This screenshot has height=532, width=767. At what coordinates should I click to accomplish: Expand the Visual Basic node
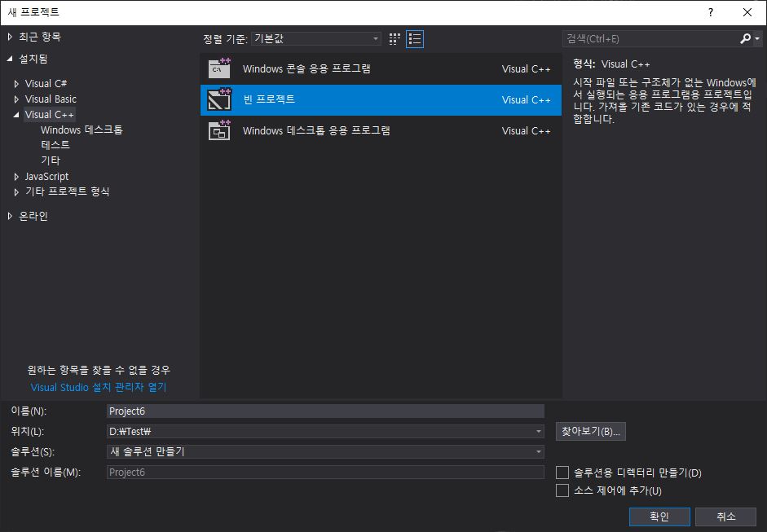coord(16,99)
